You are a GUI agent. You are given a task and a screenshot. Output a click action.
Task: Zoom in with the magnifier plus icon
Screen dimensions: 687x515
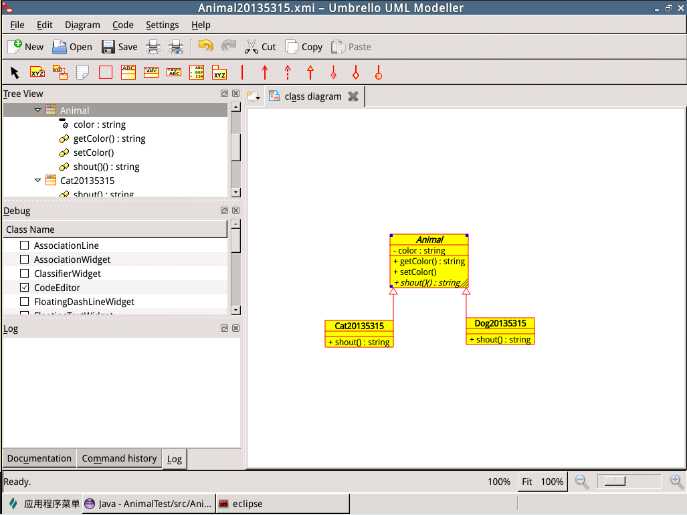pyautogui.click(x=676, y=481)
